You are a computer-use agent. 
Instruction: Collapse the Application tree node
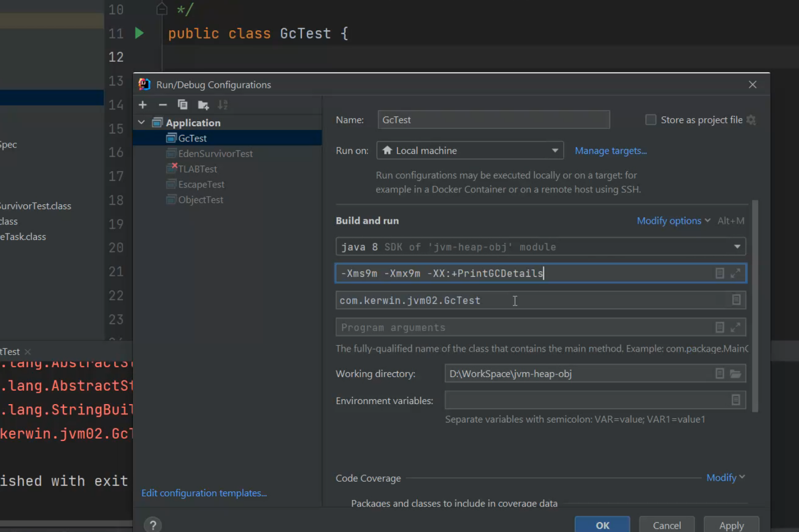(x=141, y=123)
